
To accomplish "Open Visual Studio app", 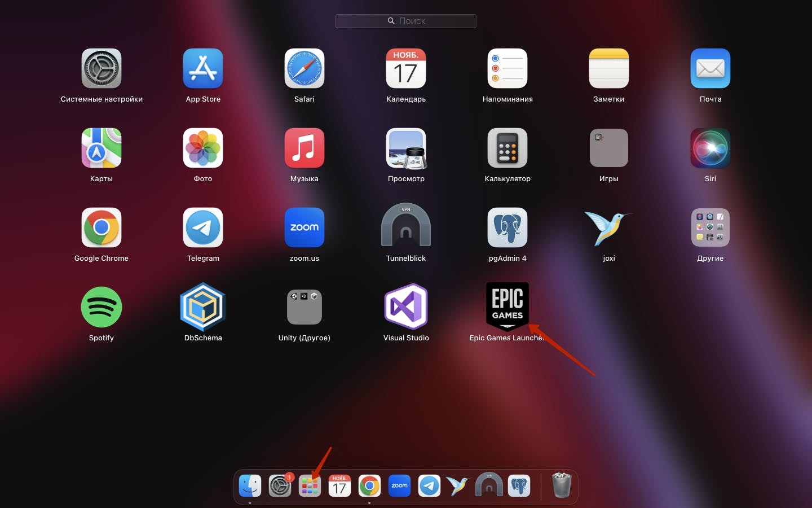I will 406,307.
